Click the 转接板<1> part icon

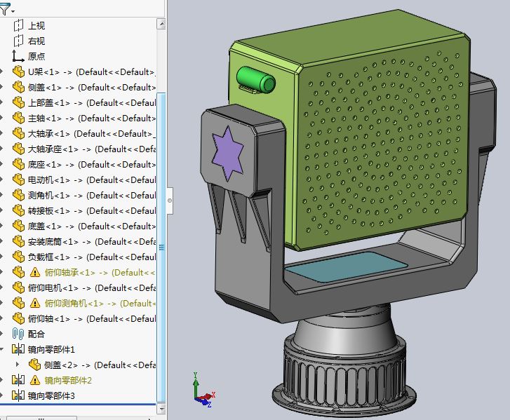tap(18, 210)
